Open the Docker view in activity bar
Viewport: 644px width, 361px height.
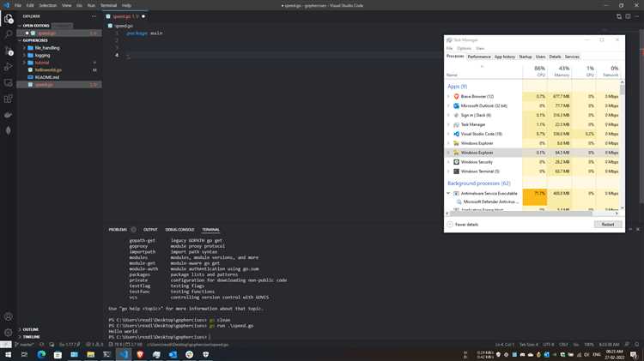[x=9, y=115]
